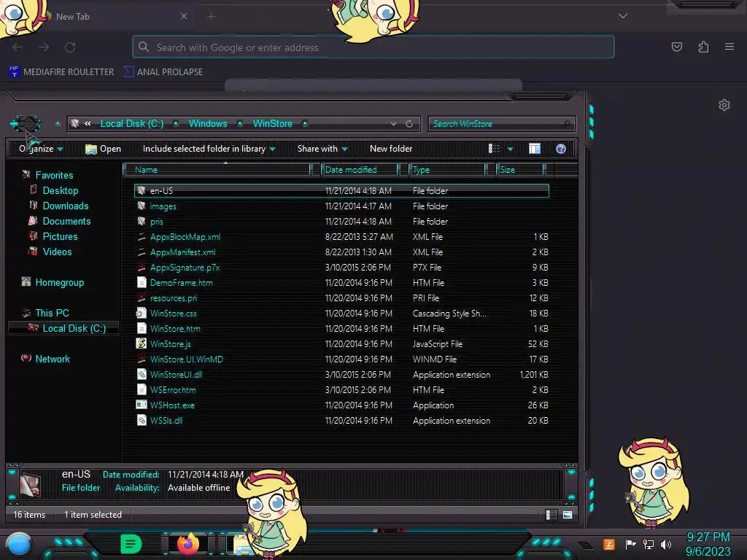Viewport: 747px width, 560px height.
Task: Open the Firefox hamburger menu
Action: 729,47
